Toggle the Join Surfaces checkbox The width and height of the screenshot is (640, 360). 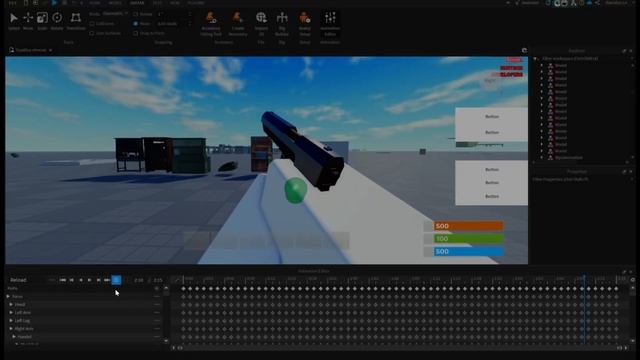pyautogui.click(x=92, y=33)
